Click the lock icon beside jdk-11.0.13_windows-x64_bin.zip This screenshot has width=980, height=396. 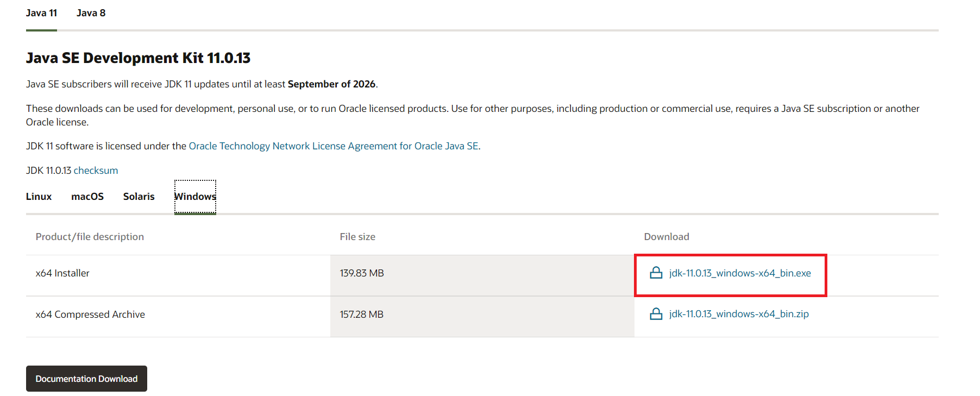(656, 314)
